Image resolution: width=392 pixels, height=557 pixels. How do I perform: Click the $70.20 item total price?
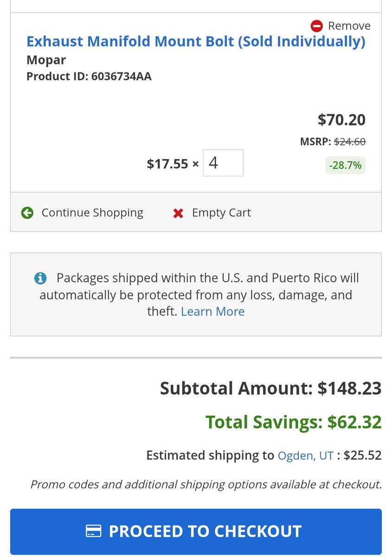[x=341, y=120]
